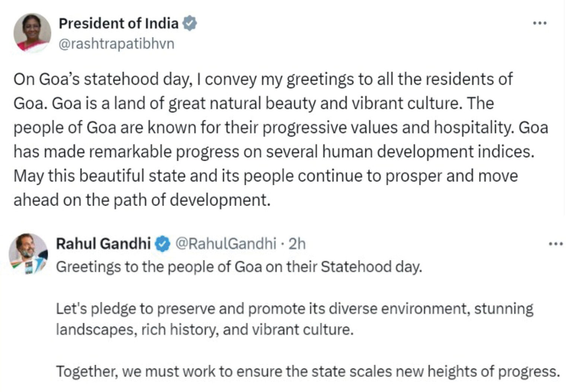Viewport: 572px width, 392px height.
Task: Click the "Rahul Gandhi" display name
Action: (103, 244)
